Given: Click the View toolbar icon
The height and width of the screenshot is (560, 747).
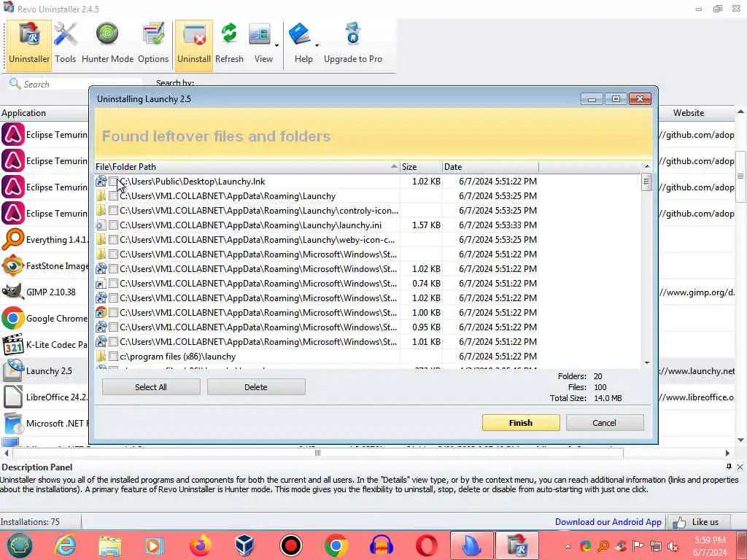Looking at the screenshot, I should coord(260,44).
